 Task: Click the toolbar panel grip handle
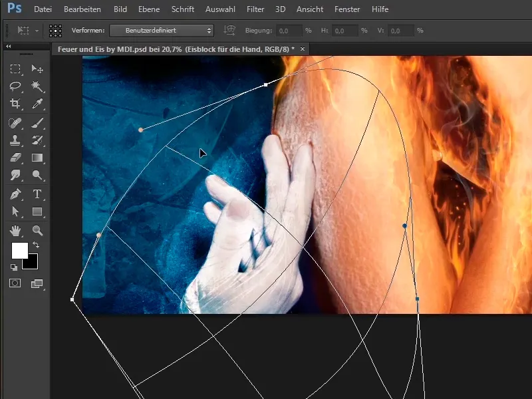pyautogui.click(x=26, y=54)
